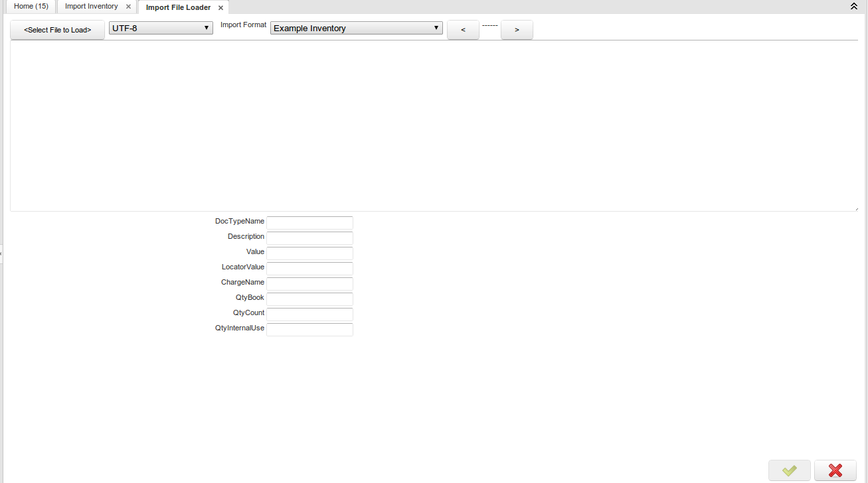Select the QtyBook input field
This screenshot has height=483, width=868.
click(x=309, y=299)
